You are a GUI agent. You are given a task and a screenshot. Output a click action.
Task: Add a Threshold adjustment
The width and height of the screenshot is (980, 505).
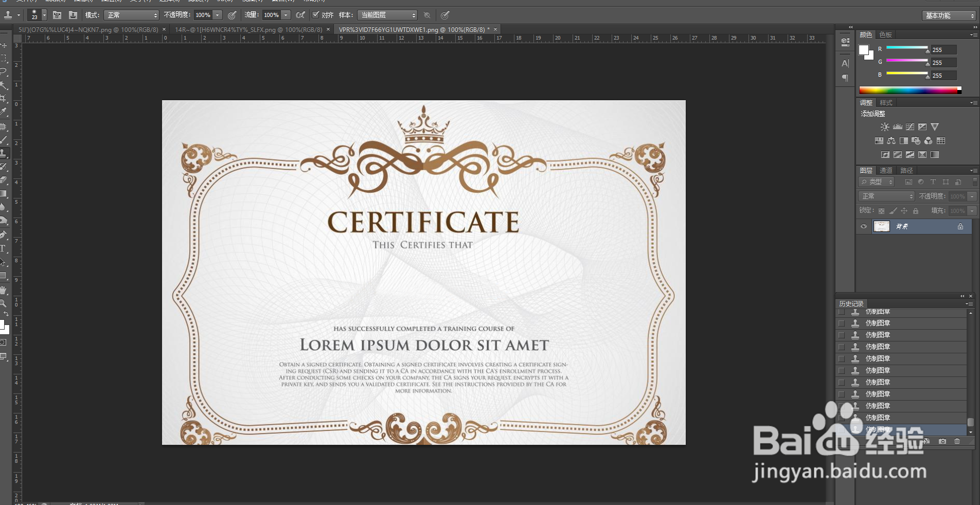coord(910,154)
